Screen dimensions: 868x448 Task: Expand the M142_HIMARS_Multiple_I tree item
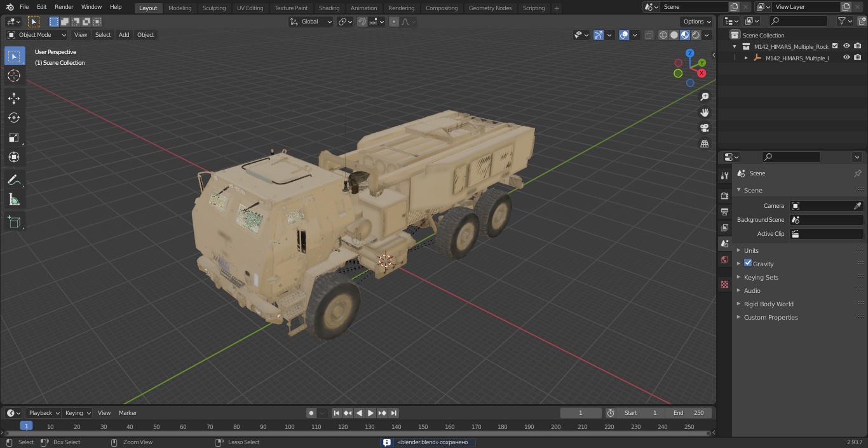tap(746, 58)
